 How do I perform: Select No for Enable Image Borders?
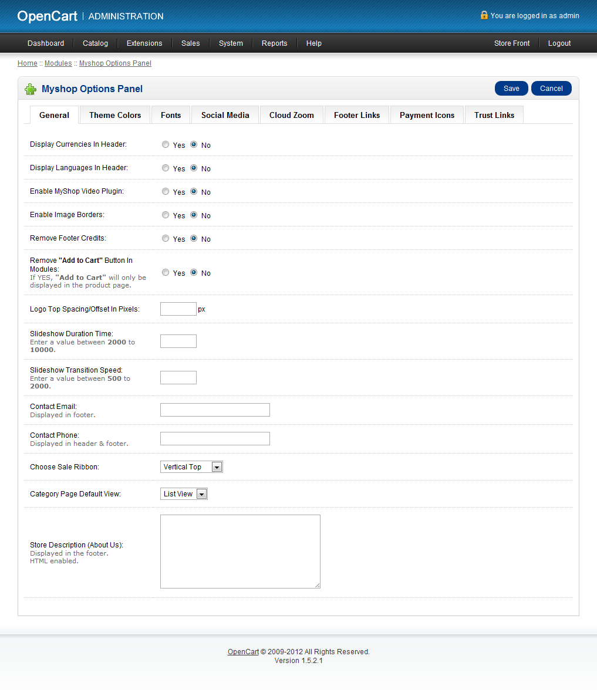point(194,215)
